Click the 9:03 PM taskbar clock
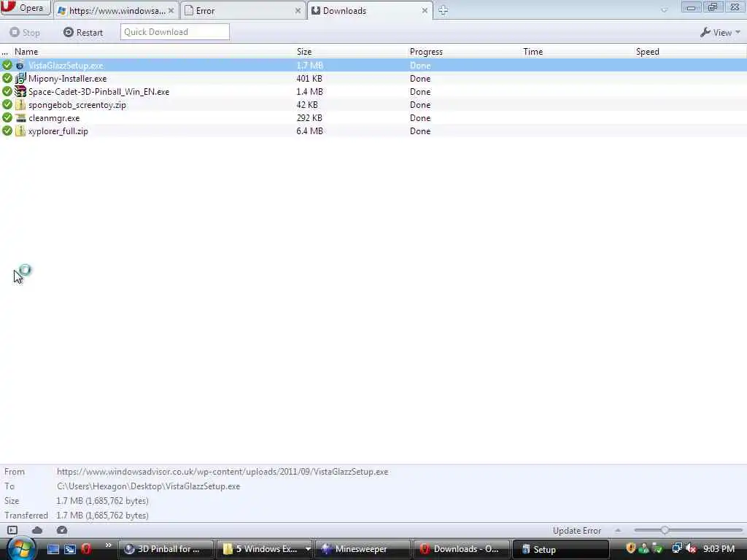 click(719, 549)
